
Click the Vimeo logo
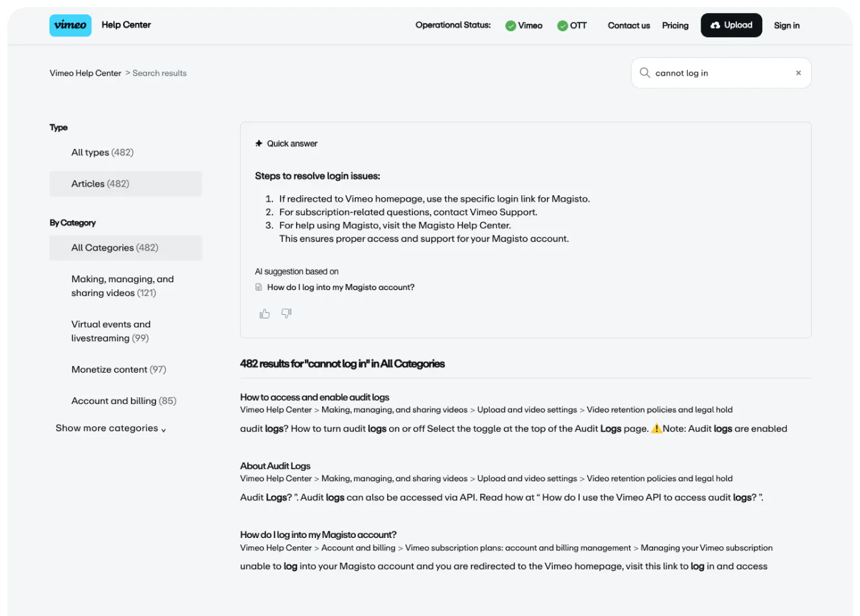(x=70, y=25)
